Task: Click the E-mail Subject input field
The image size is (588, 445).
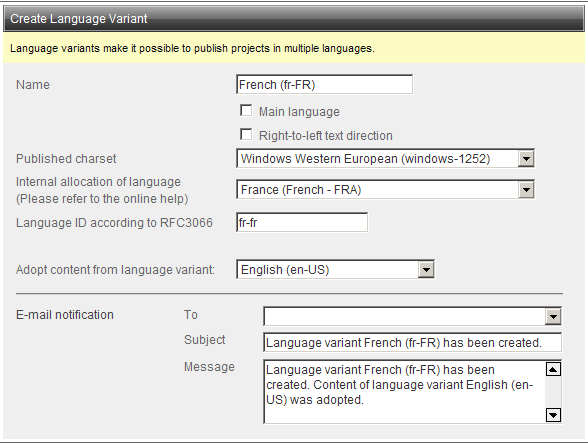Action: coord(412,342)
